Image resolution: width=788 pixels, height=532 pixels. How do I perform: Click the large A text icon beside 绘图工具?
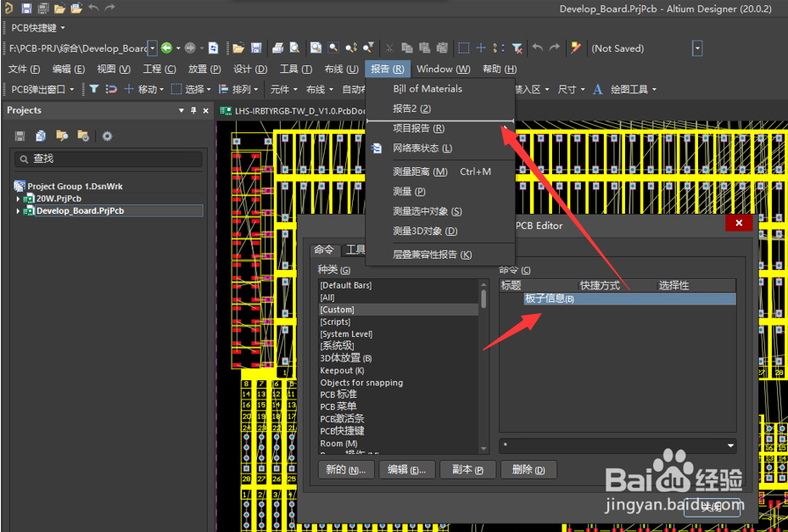click(x=597, y=89)
